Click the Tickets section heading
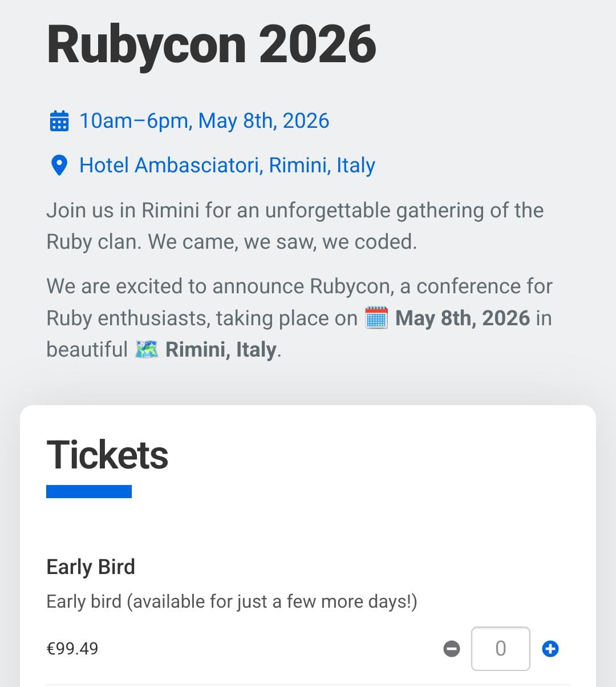 (107, 455)
